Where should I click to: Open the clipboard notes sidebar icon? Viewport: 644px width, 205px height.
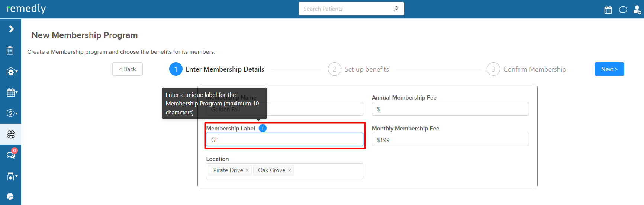coord(10,50)
